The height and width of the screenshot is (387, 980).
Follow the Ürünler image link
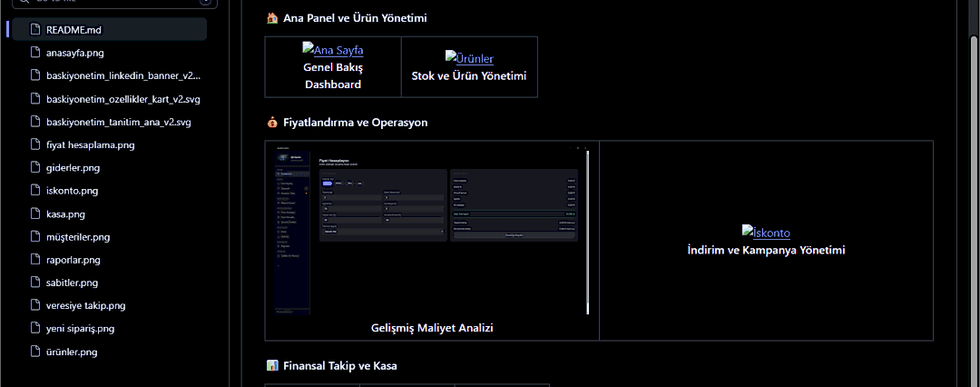(x=469, y=58)
